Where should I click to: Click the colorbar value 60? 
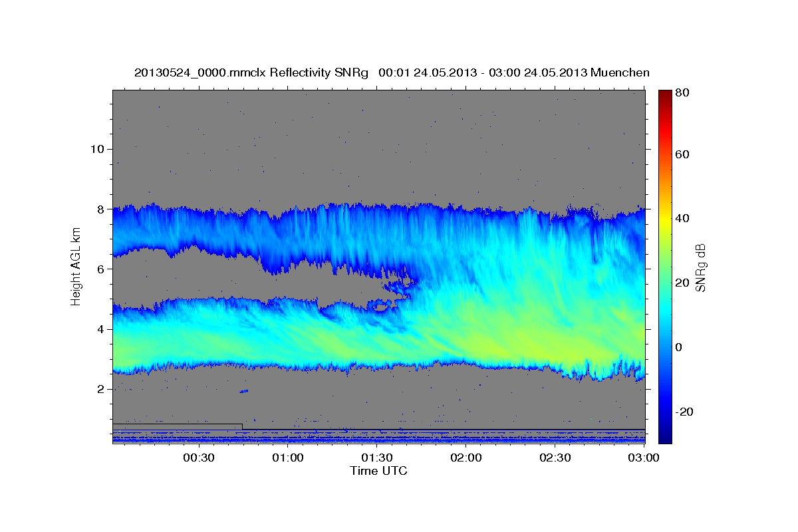point(684,154)
